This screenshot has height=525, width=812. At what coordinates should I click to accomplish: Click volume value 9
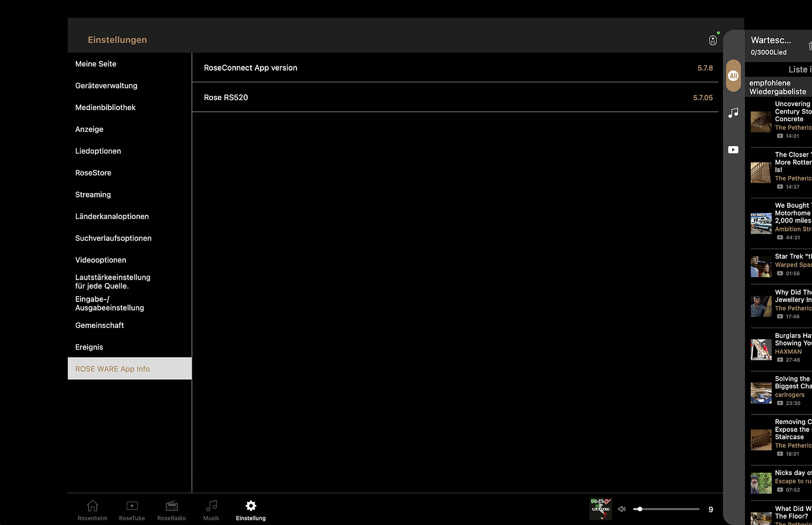click(x=711, y=510)
